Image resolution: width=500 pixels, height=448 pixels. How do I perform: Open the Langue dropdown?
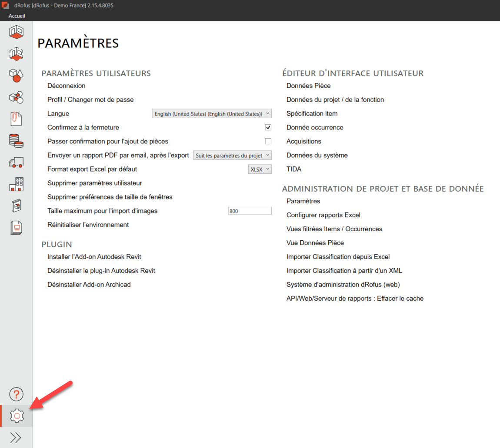pyautogui.click(x=212, y=113)
